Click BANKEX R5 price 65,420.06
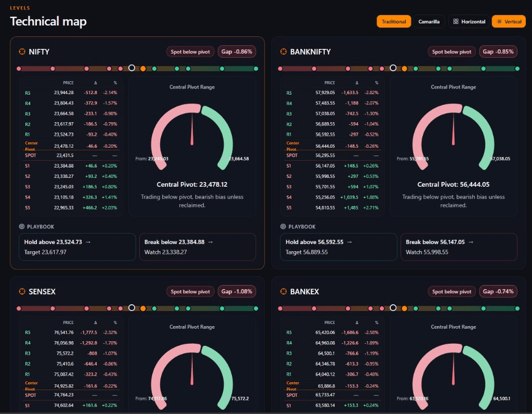532x414 pixels. 325,332
